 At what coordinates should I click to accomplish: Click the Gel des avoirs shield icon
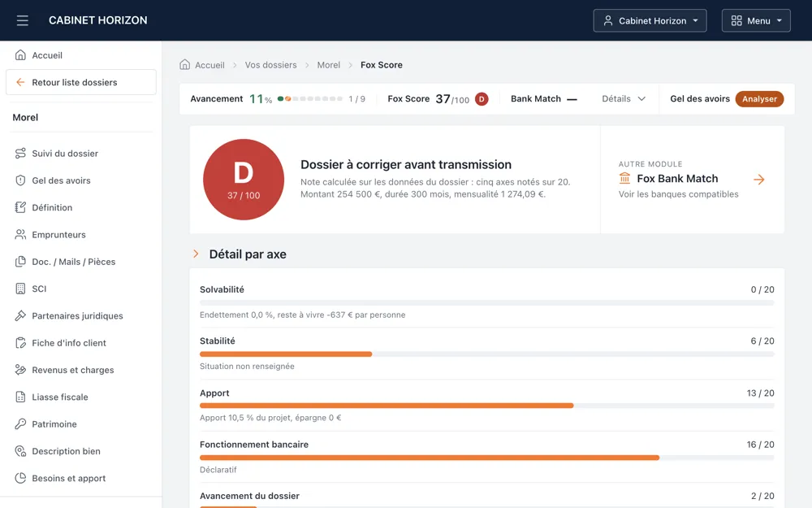point(20,180)
